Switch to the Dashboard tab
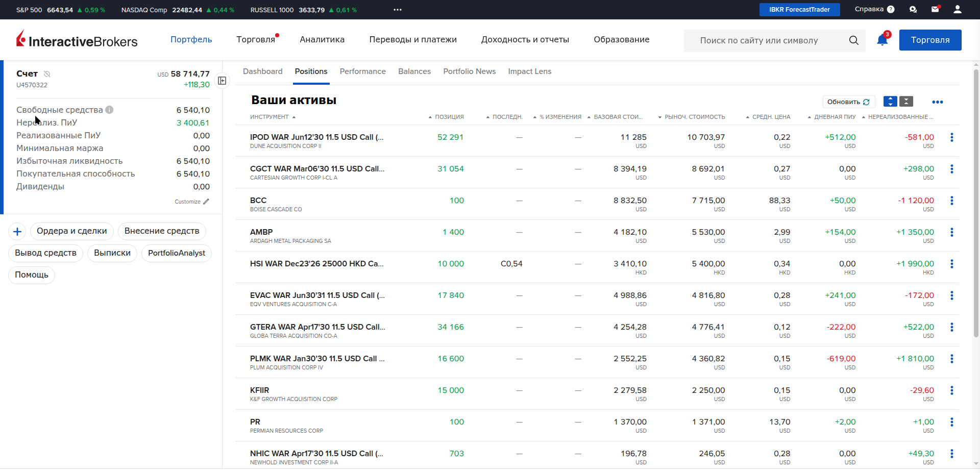This screenshot has height=473, width=980. click(263, 71)
